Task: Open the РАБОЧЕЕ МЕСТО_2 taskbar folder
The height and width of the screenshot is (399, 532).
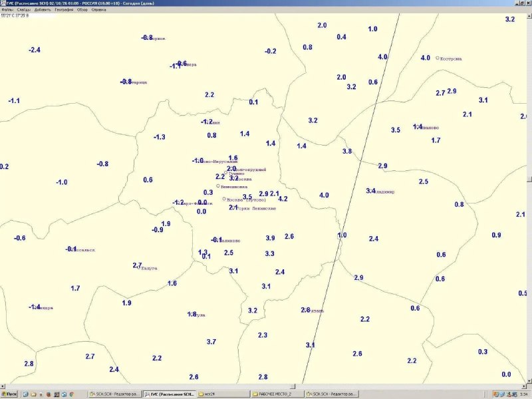Action: (x=277, y=394)
